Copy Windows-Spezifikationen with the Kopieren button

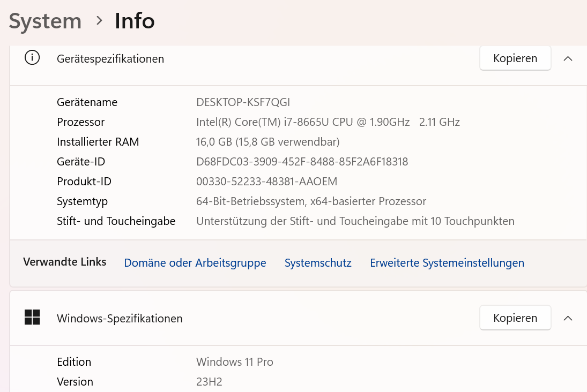click(x=515, y=318)
